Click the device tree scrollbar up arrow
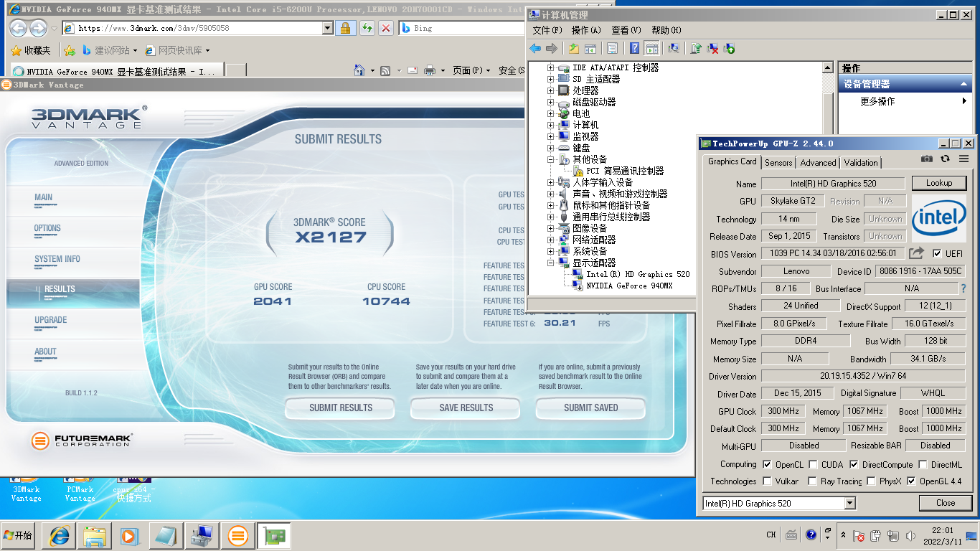This screenshot has height=551, width=980. tap(827, 68)
